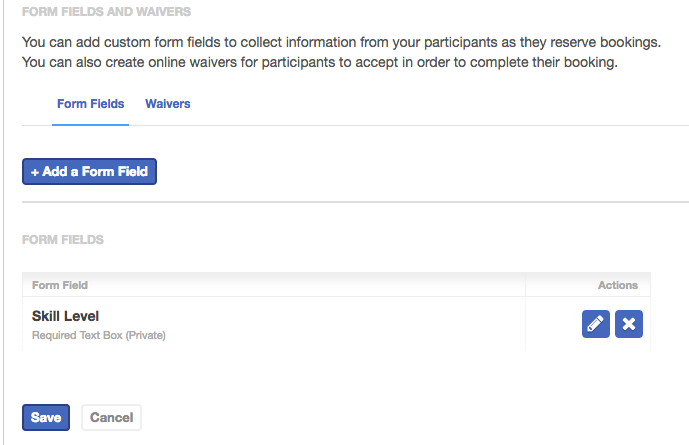Click the white X glyph in Actions
Screen dimensions: 689x445
629,324
